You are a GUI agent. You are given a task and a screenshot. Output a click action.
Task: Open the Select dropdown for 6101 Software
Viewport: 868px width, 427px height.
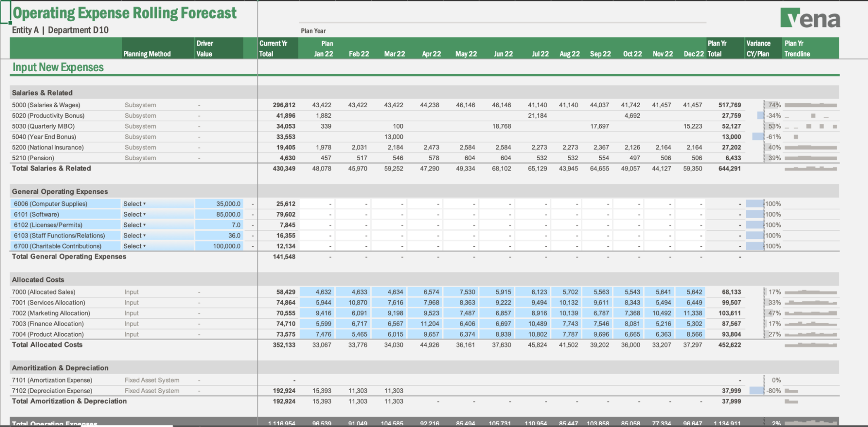click(135, 214)
